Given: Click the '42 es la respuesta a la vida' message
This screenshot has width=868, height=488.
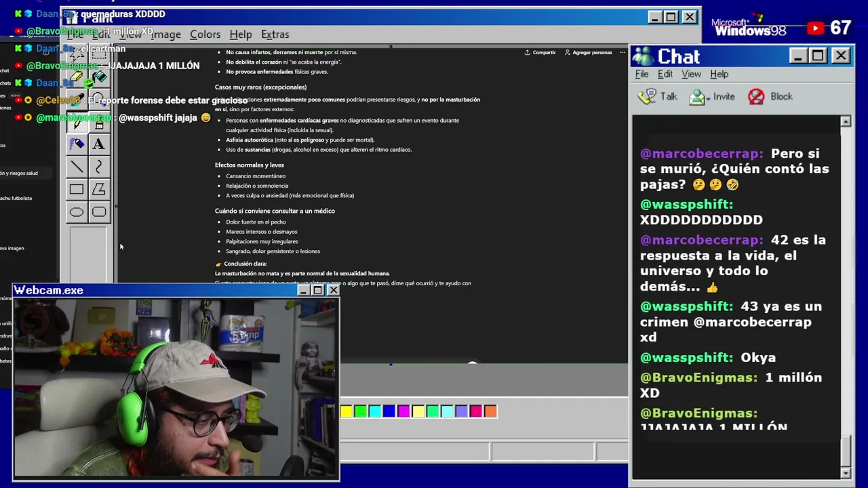Looking at the screenshot, I should pos(733,263).
